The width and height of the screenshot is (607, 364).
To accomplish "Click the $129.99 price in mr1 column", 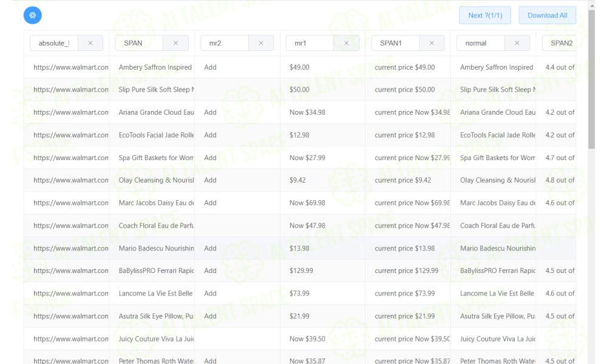I will click(301, 271).
